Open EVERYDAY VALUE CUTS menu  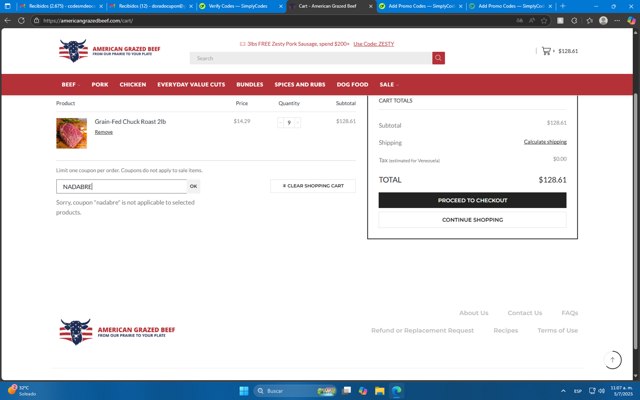(x=191, y=84)
